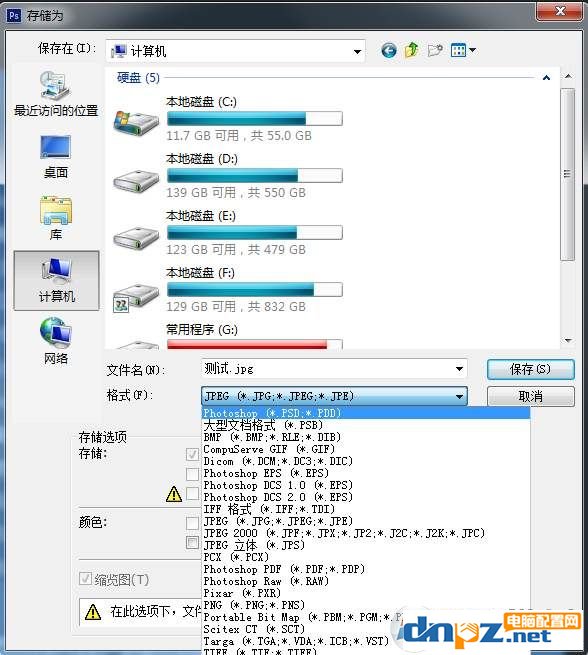Screen dimensions: 588x655
Task: Choose Portable Bit Map format
Action: pos(366,617)
